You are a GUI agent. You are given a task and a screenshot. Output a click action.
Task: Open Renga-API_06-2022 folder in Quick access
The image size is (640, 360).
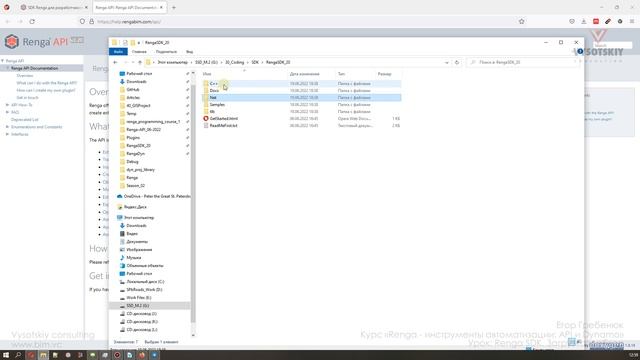143,130
